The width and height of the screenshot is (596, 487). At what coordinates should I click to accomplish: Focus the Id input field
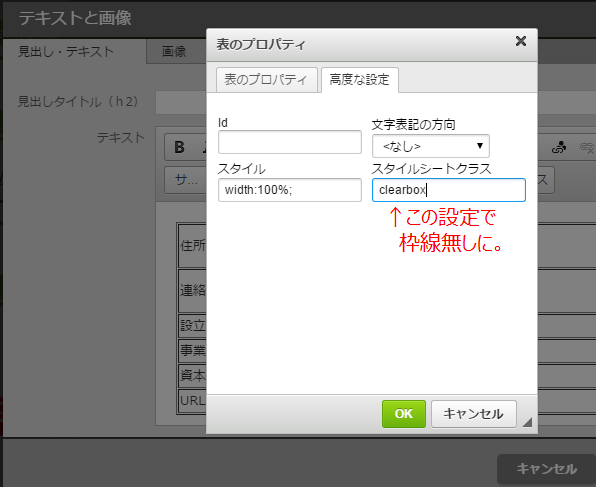pos(290,142)
